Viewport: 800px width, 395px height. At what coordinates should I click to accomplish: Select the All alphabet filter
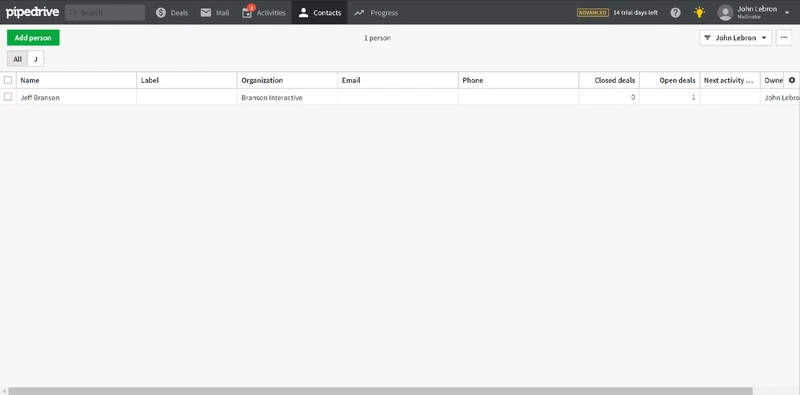point(17,59)
